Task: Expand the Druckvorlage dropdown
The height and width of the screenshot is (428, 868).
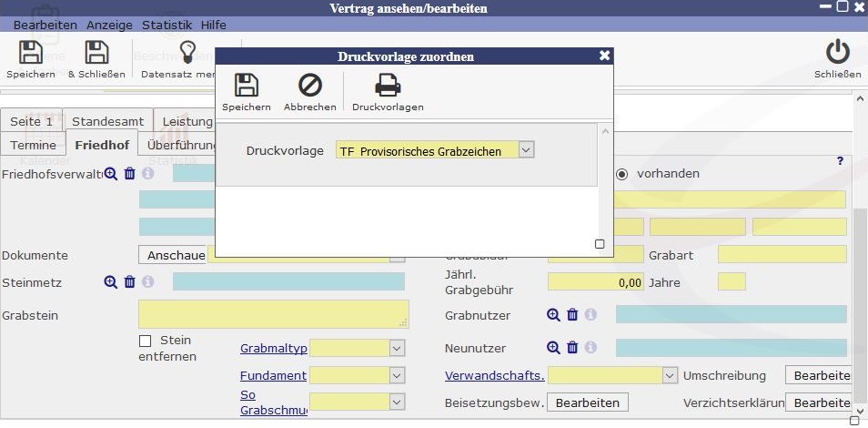Action: pos(526,150)
